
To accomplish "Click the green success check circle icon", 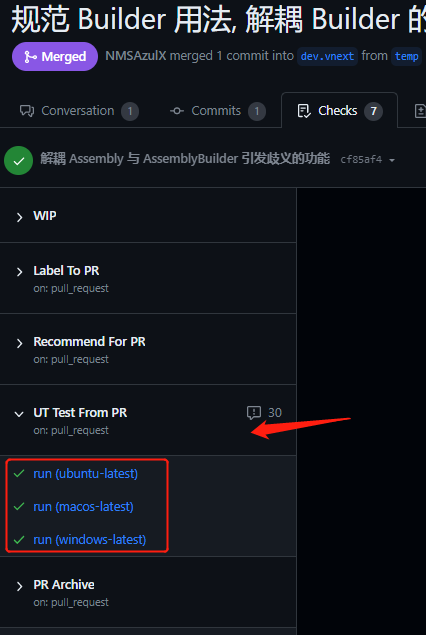I will (x=19, y=160).
